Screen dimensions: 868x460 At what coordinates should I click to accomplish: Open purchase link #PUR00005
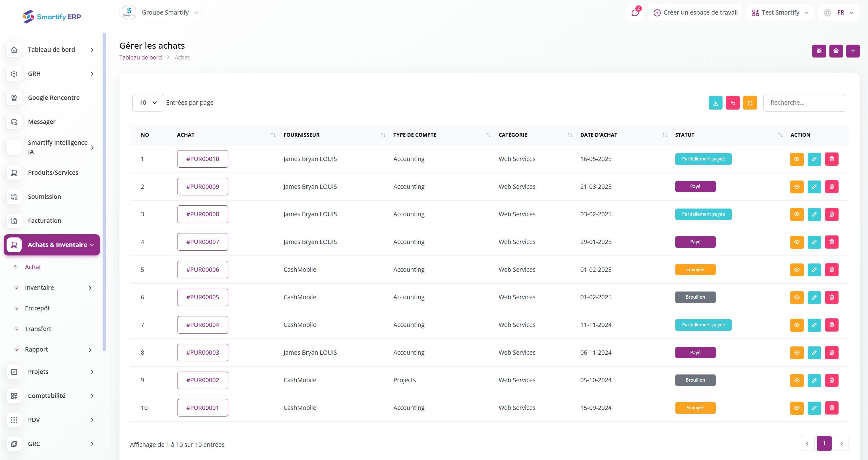point(203,297)
